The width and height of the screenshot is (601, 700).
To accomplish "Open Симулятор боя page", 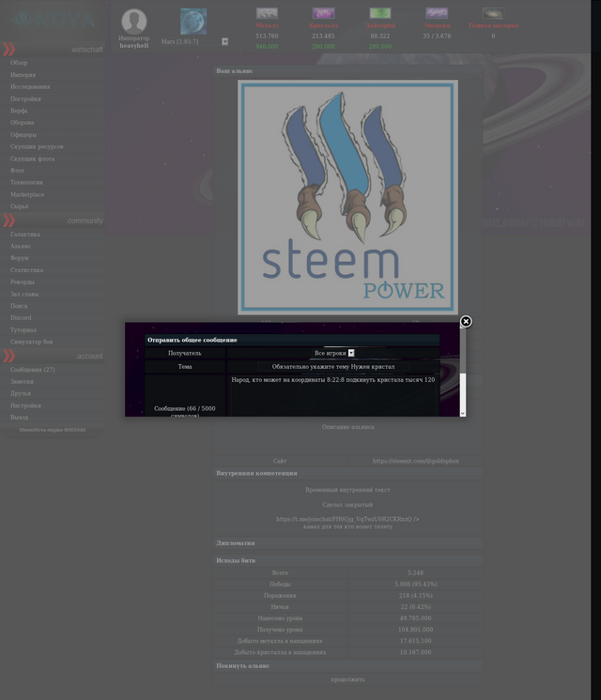I will pyautogui.click(x=31, y=342).
